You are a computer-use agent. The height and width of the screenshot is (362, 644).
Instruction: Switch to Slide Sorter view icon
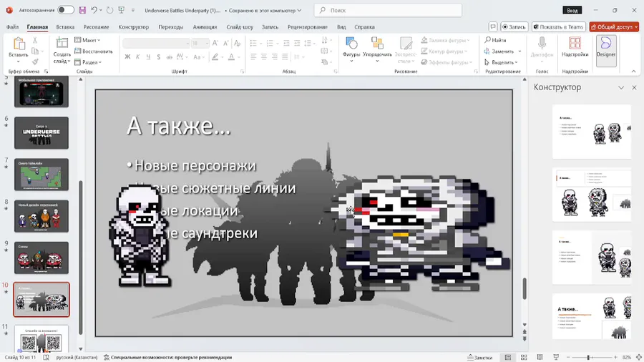[524, 358]
